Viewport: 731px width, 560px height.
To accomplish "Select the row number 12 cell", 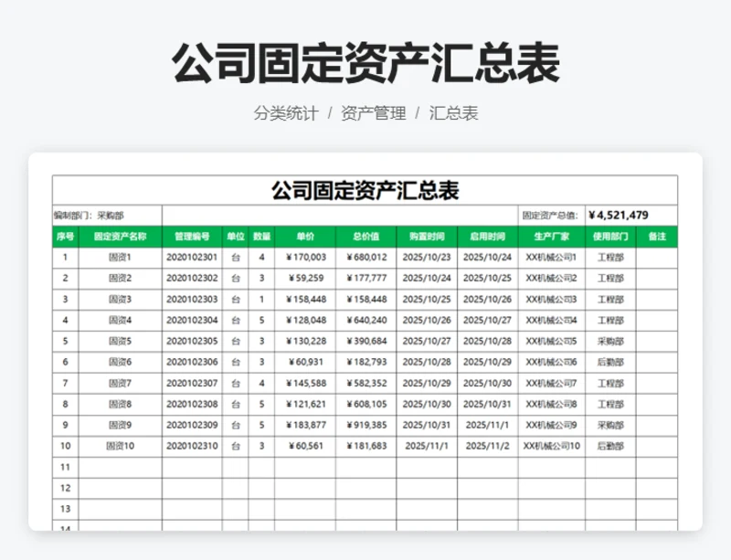I will click(65, 488).
